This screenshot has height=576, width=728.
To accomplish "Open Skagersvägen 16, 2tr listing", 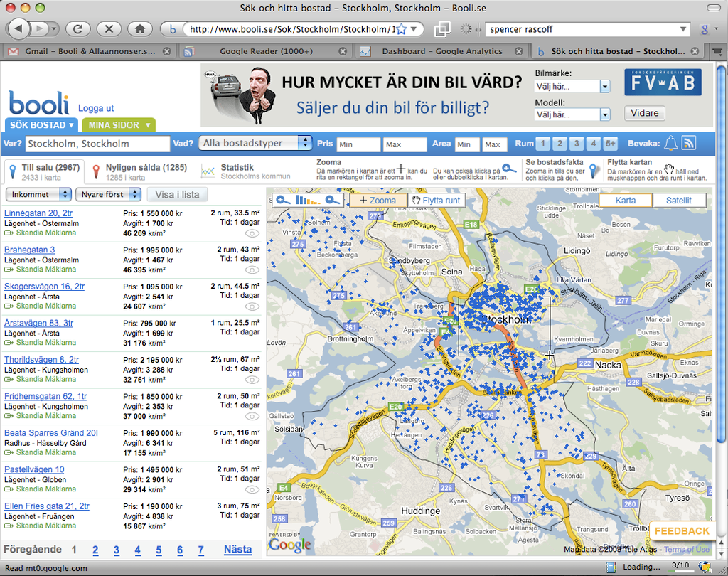I will point(44,287).
